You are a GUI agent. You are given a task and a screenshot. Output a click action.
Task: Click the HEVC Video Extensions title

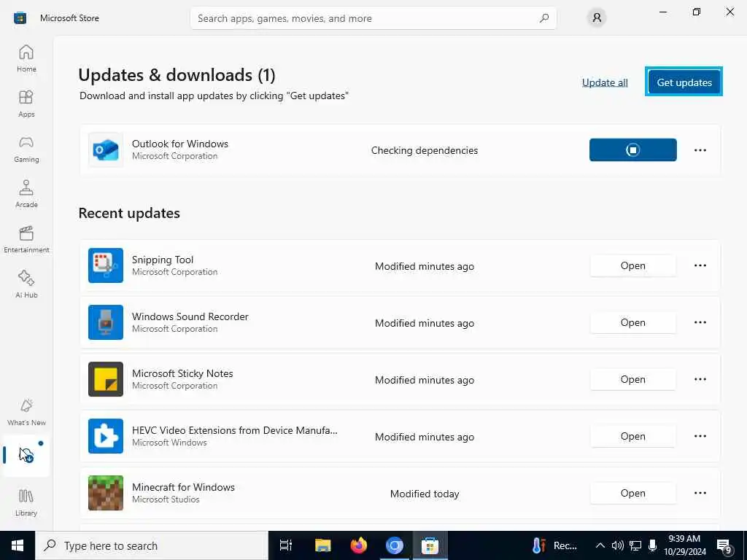[234, 430]
